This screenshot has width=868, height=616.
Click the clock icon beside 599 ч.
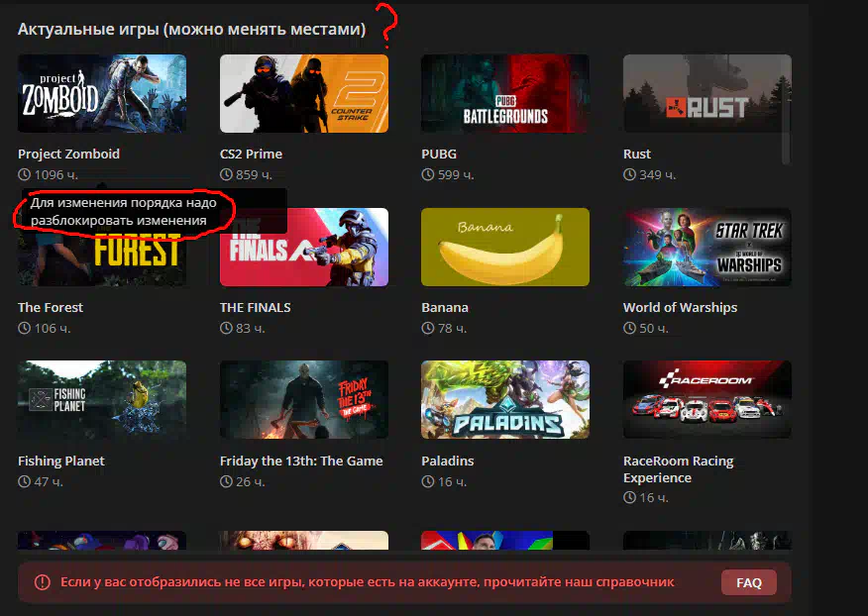tap(427, 174)
